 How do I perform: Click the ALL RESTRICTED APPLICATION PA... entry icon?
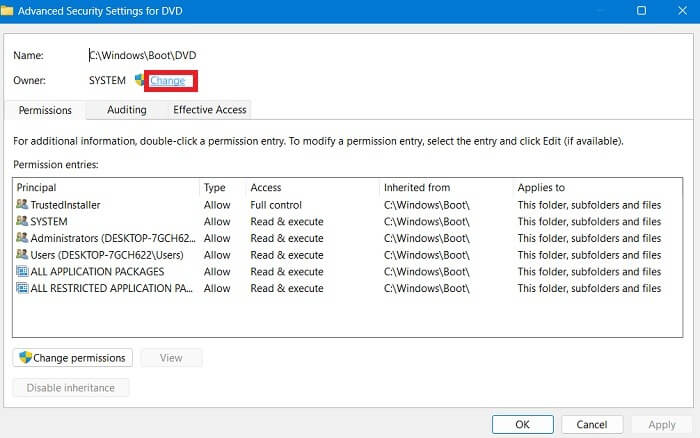[22, 288]
